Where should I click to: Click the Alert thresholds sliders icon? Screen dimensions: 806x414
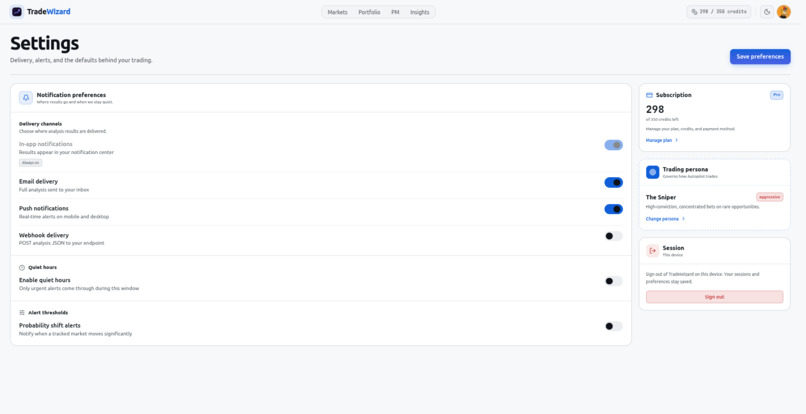coord(22,313)
